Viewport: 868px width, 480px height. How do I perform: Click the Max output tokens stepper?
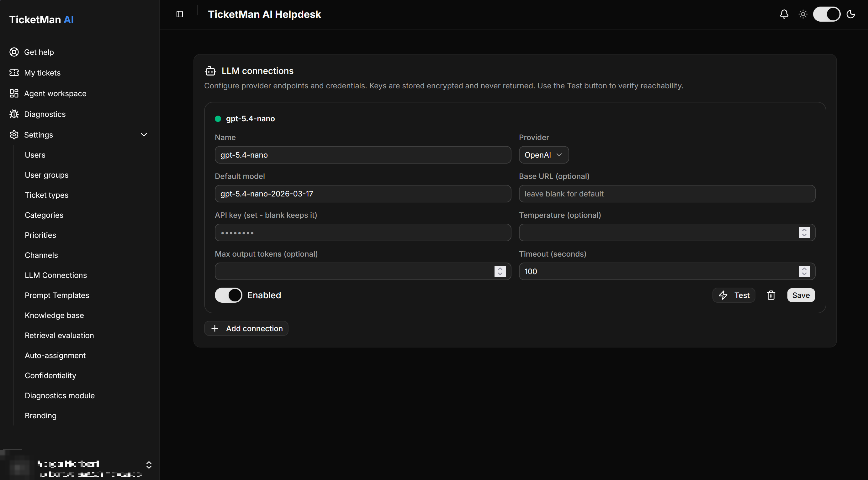pos(500,271)
